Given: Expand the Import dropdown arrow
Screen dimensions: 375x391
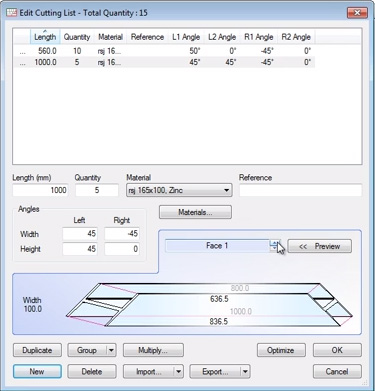Looking at the screenshot, I should [x=179, y=371].
